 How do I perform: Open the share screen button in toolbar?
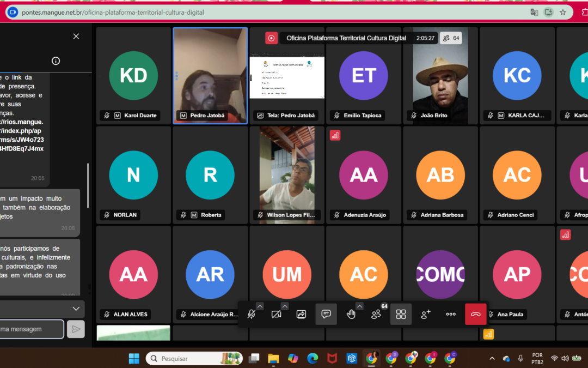point(301,315)
